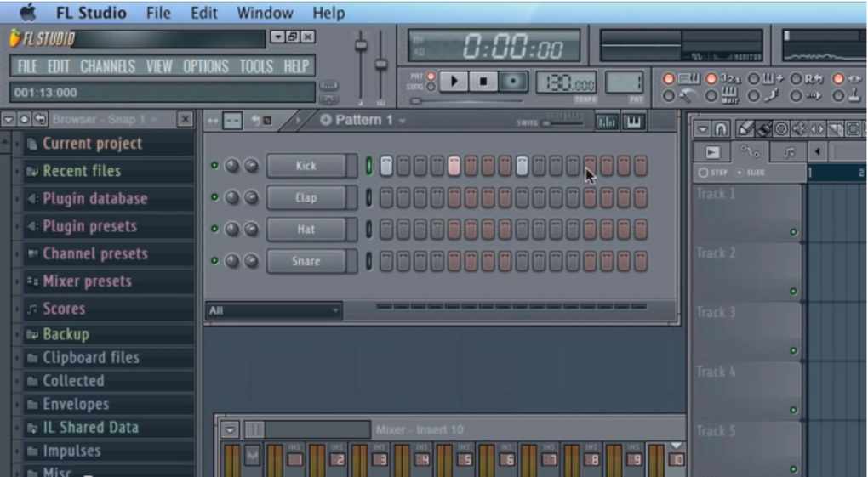Open the mixer options dropdown arrow
868x477 pixels.
231,429
